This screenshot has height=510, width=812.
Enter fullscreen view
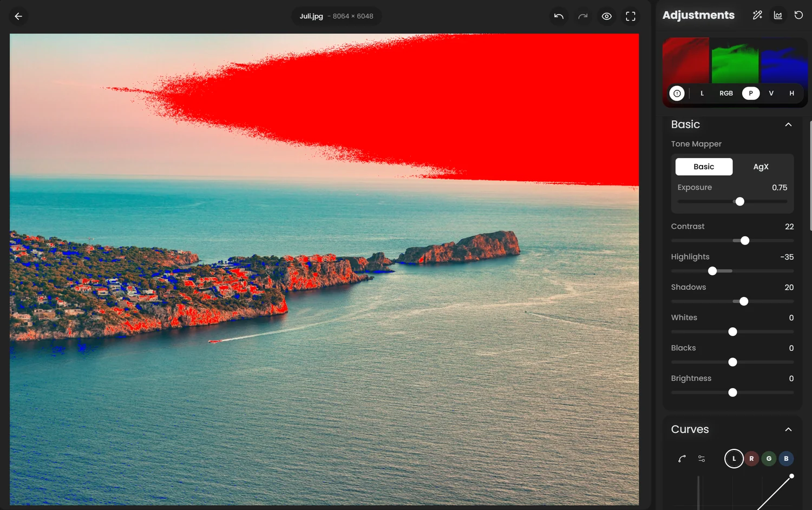(x=631, y=16)
